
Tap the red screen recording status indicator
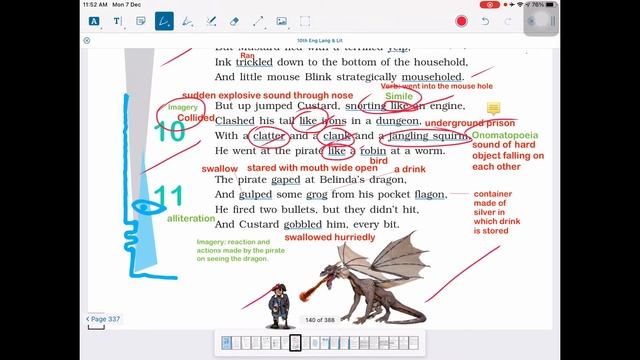489,5
